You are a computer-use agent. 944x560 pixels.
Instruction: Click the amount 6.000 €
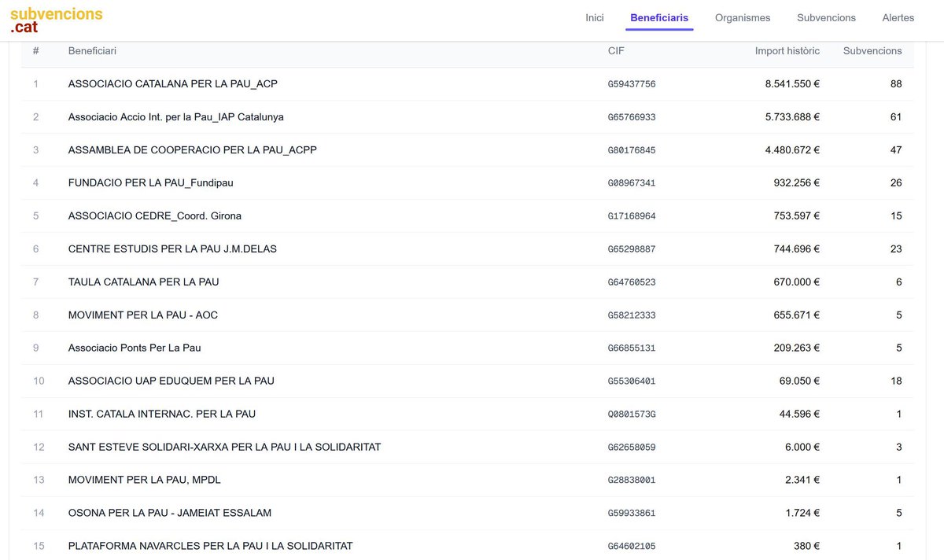point(802,447)
